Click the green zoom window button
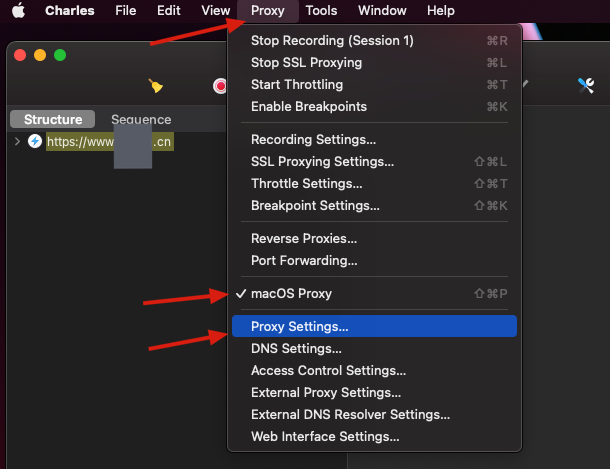 [60, 55]
